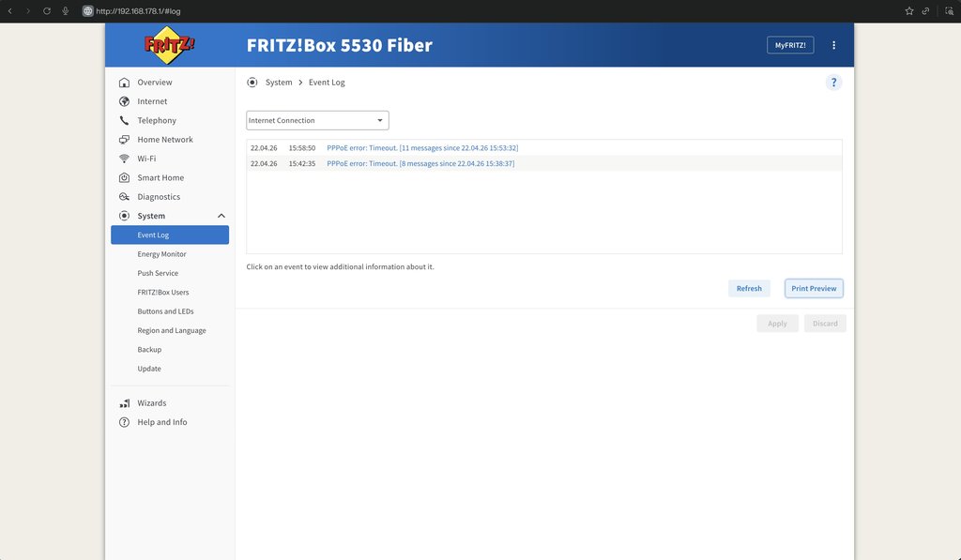Reload the page in browser

(x=47, y=11)
